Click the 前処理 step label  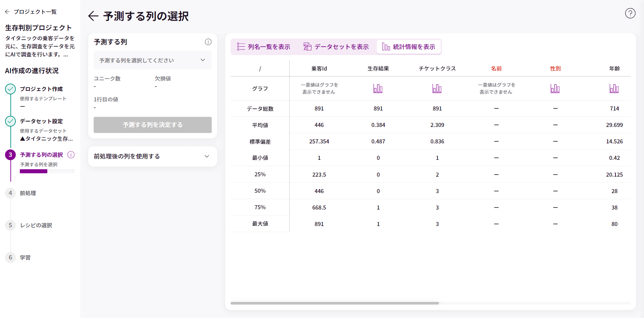pyautogui.click(x=28, y=193)
